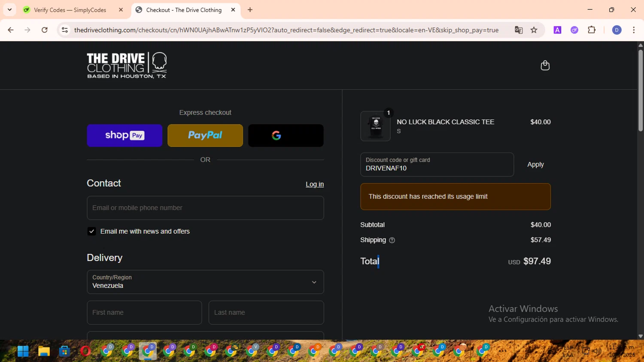This screenshot has height=362, width=644.
Task: Click the Log in link
Action: coord(315,184)
